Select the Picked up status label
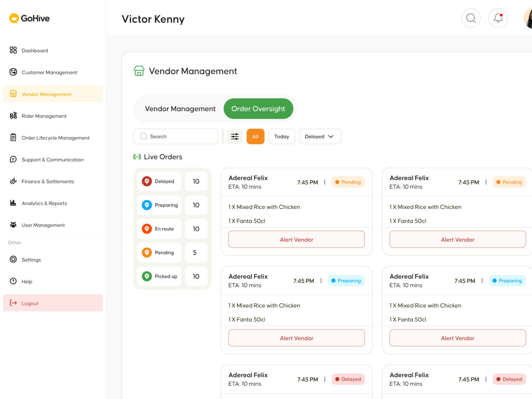Viewport: 532px width, 399px height. pos(166,276)
